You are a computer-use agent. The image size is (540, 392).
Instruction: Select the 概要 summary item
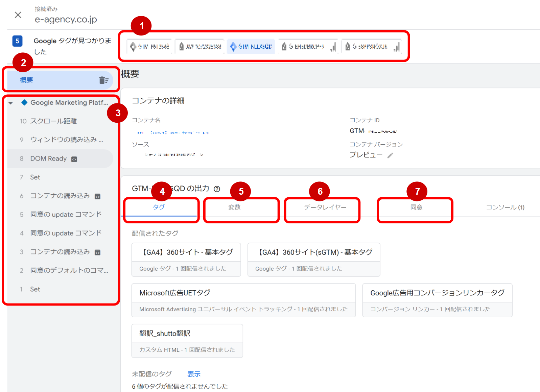60,80
